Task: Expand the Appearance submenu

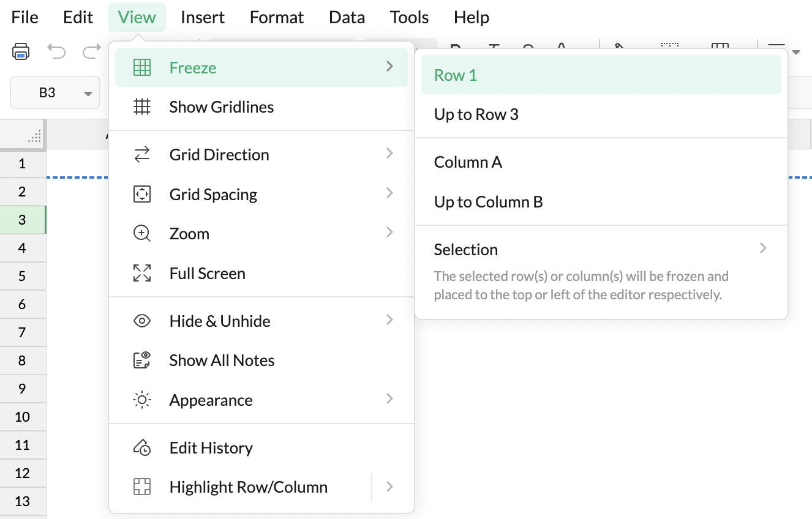Action: [x=261, y=400]
